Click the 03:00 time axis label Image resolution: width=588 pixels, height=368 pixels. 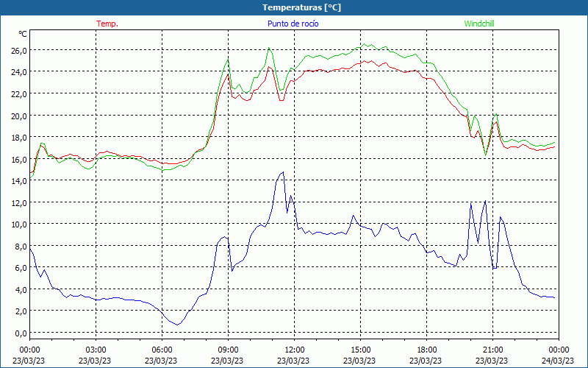click(96, 350)
